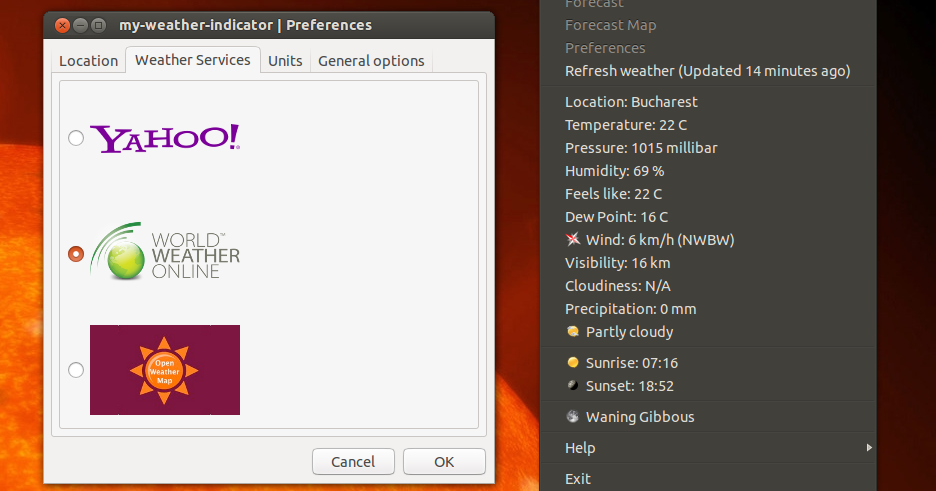Click the wind direction compass icon
Image resolution: width=936 pixels, height=491 pixels.
tap(573, 239)
